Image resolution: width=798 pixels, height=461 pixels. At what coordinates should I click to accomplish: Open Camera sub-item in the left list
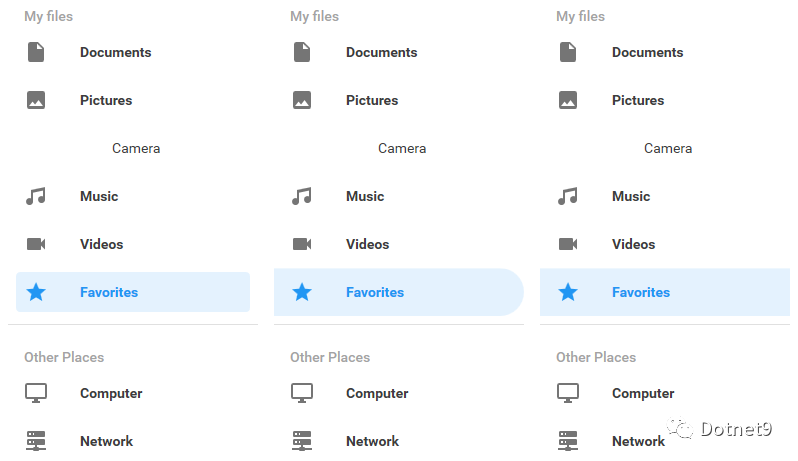pyautogui.click(x=136, y=149)
